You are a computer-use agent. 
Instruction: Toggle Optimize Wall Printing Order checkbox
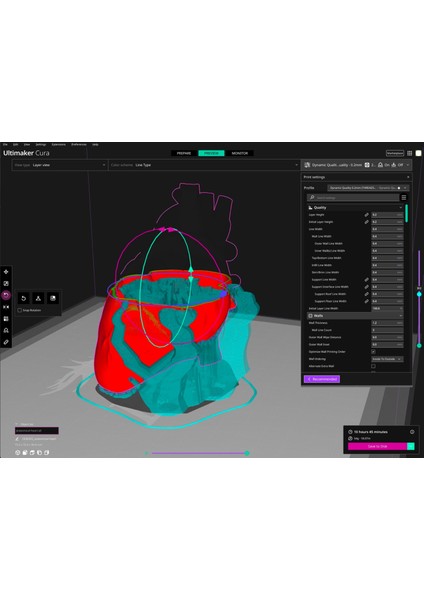(x=373, y=352)
